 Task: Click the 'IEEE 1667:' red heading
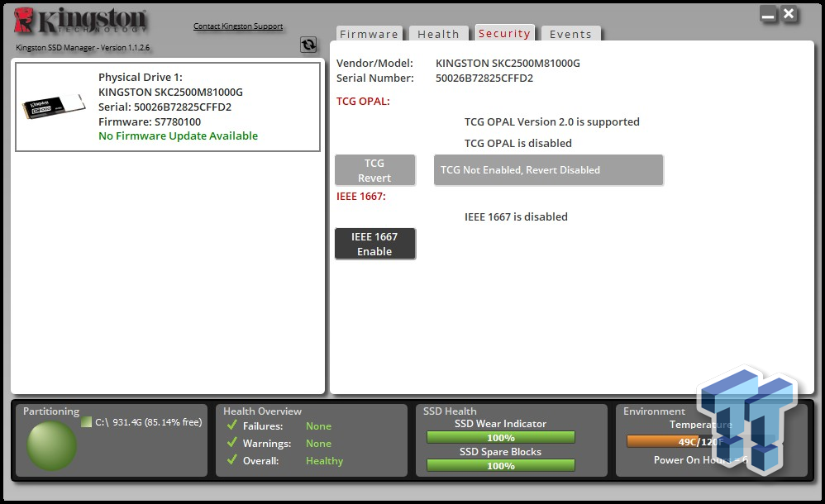tap(361, 197)
